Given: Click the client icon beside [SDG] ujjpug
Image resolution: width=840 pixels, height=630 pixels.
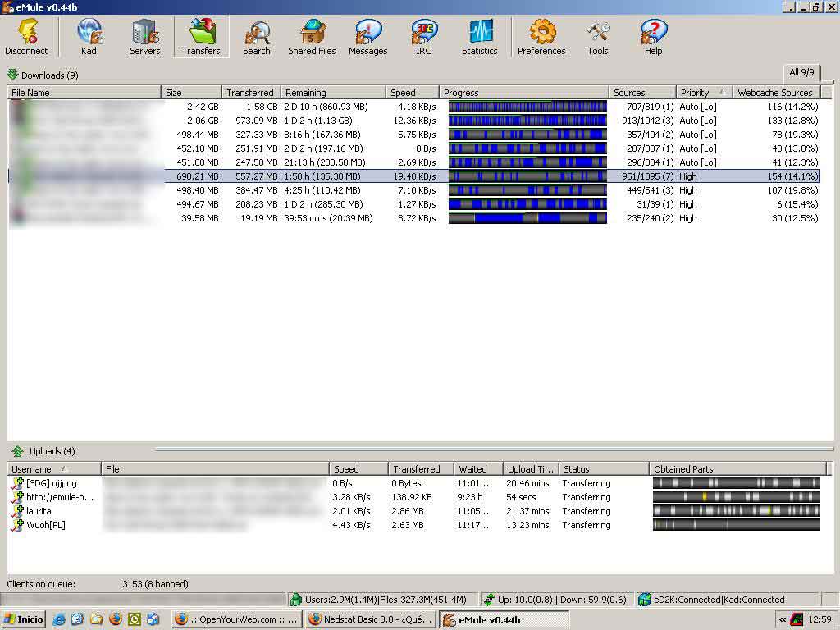Looking at the screenshot, I should click(x=18, y=483).
